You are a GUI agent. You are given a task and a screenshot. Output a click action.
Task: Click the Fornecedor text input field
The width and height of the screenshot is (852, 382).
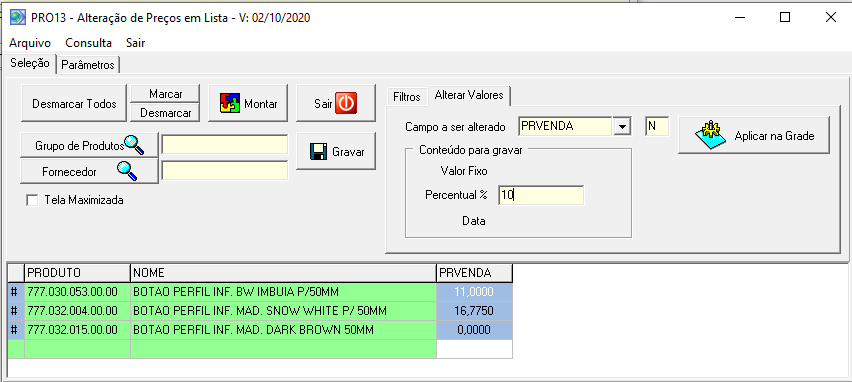(x=225, y=171)
